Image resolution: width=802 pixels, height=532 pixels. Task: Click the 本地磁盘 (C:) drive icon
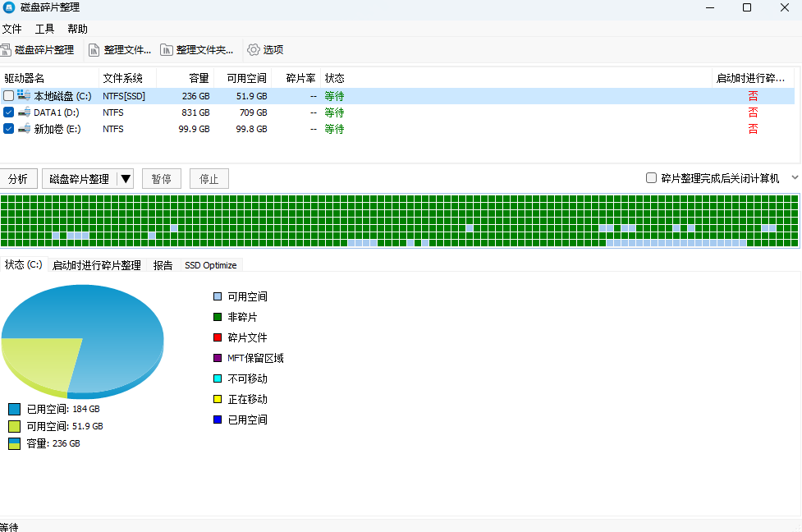tap(24, 96)
